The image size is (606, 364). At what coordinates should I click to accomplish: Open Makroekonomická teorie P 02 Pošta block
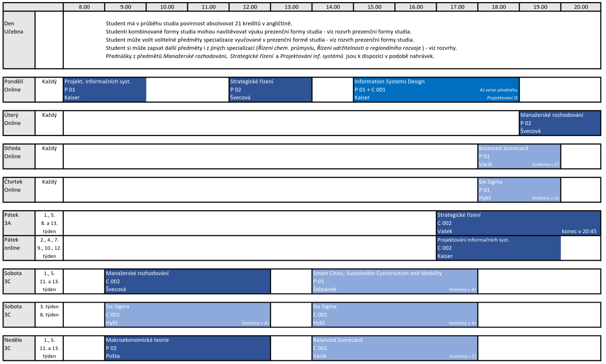pos(188,348)
